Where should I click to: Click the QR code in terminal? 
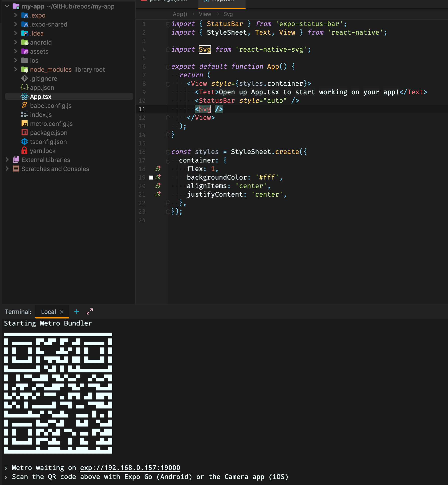pos(58,393)
